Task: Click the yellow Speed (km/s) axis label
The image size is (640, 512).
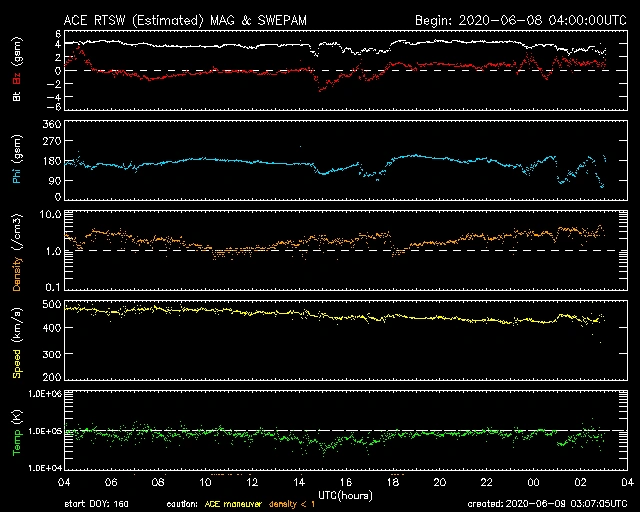Action: 17,342
